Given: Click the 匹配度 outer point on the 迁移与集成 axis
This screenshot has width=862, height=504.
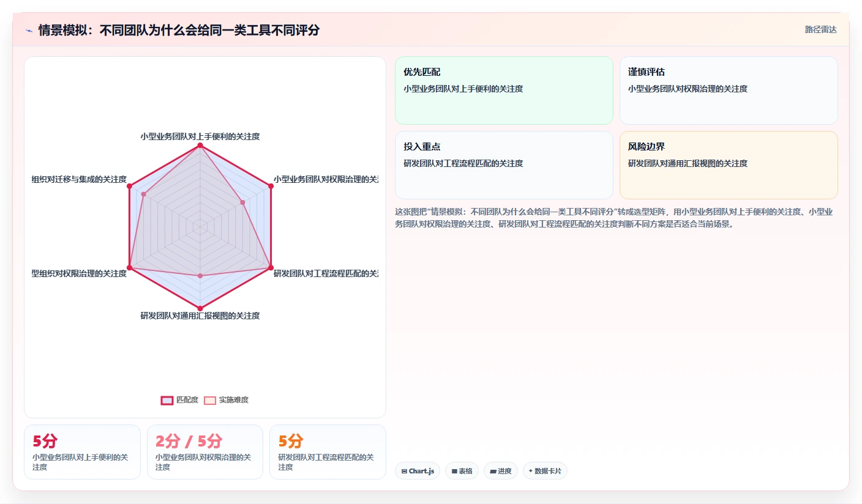Looking at the screenshot, I should tap(129, 186).
